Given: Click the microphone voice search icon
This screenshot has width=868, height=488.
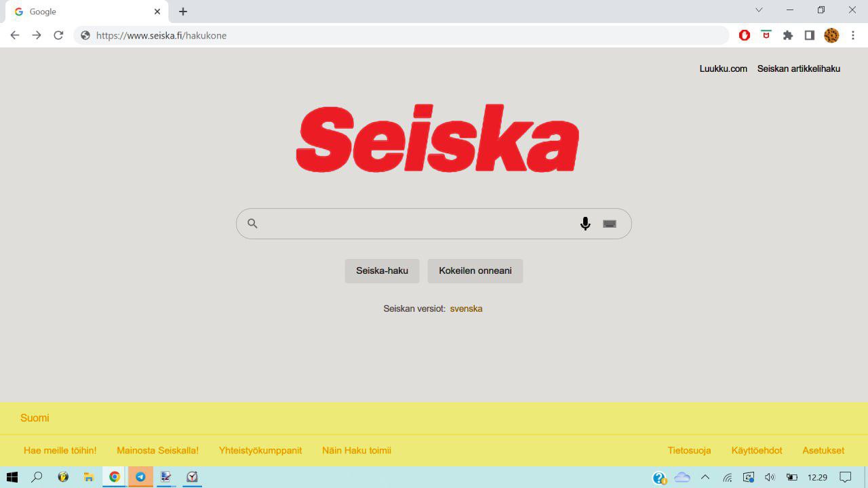Looking at the screenshot, I should tap(585, 224).
